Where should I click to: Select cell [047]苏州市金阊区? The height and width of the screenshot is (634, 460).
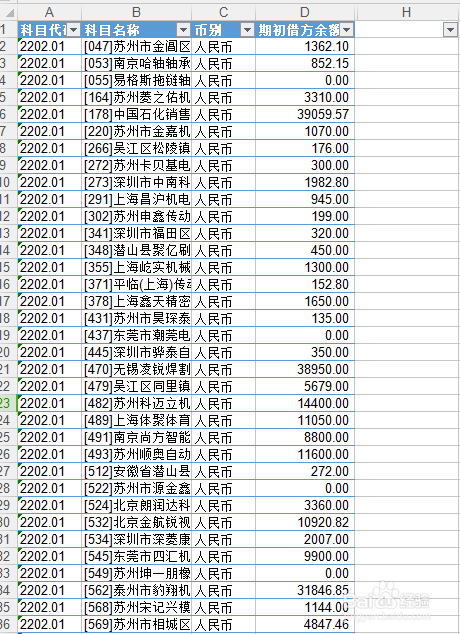point(136,46)
